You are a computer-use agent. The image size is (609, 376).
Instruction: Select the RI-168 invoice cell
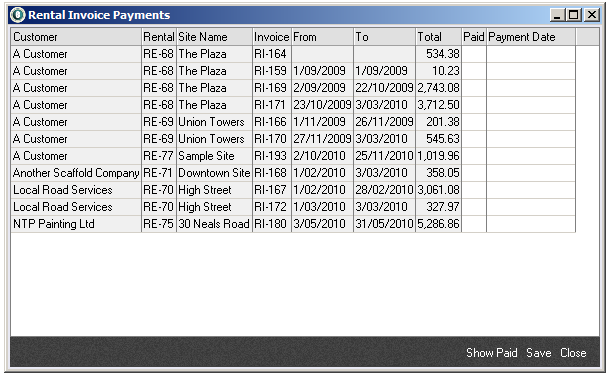click(x=272, y=173)
